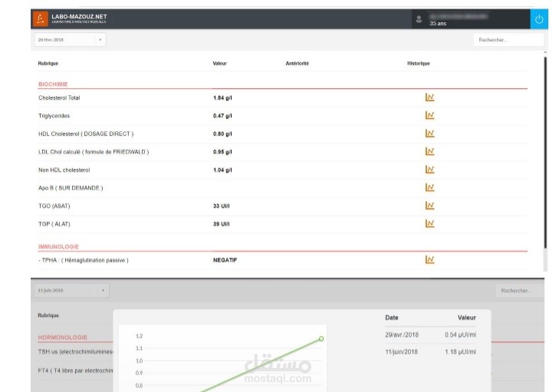Focus the top Rechercher search field

(508, 40)
